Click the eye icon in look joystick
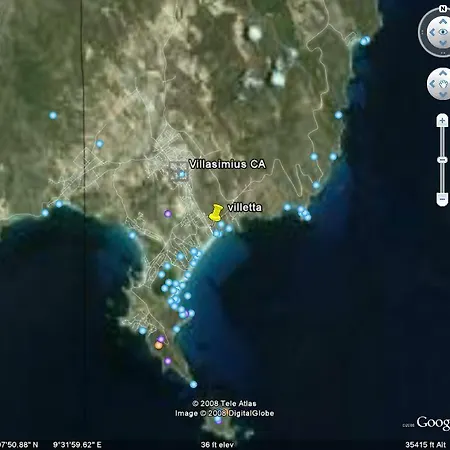Screen dimensions: 450x450 pos(443,32)
